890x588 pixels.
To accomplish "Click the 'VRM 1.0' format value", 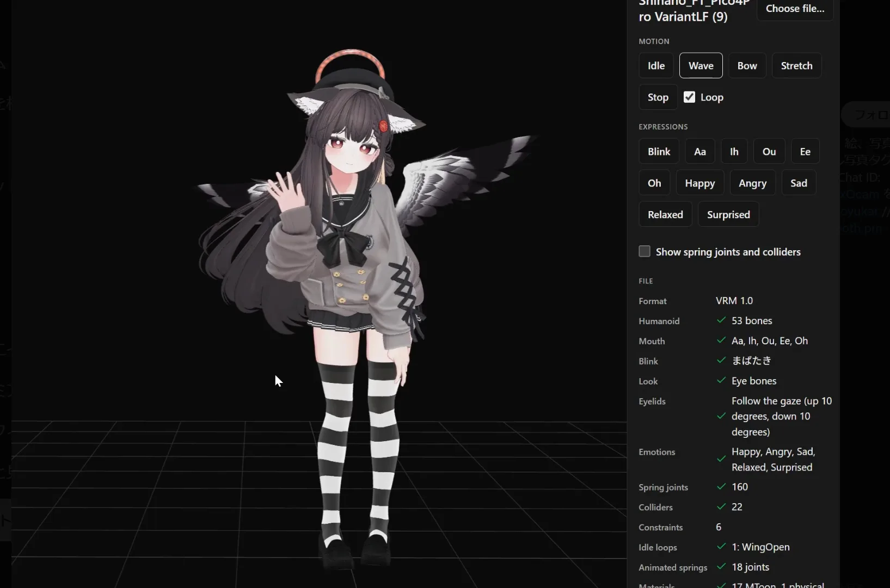I will click(x=734, y=301).
